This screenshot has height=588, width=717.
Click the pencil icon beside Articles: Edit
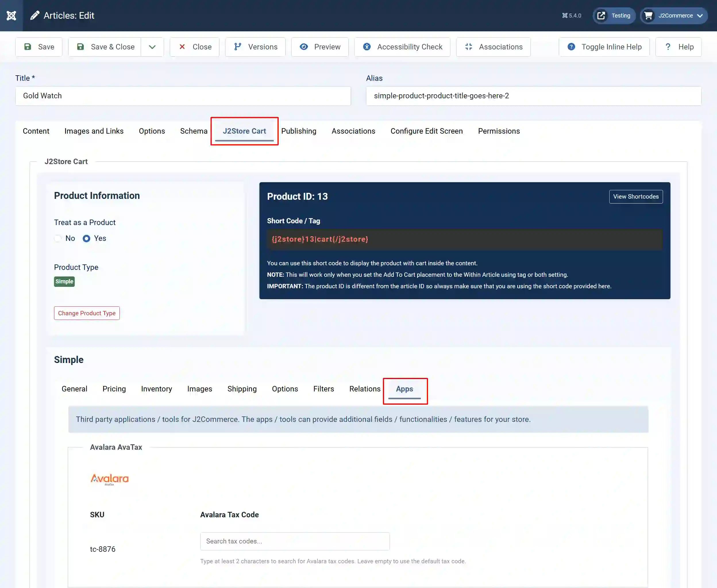click(x=34, y=16)
